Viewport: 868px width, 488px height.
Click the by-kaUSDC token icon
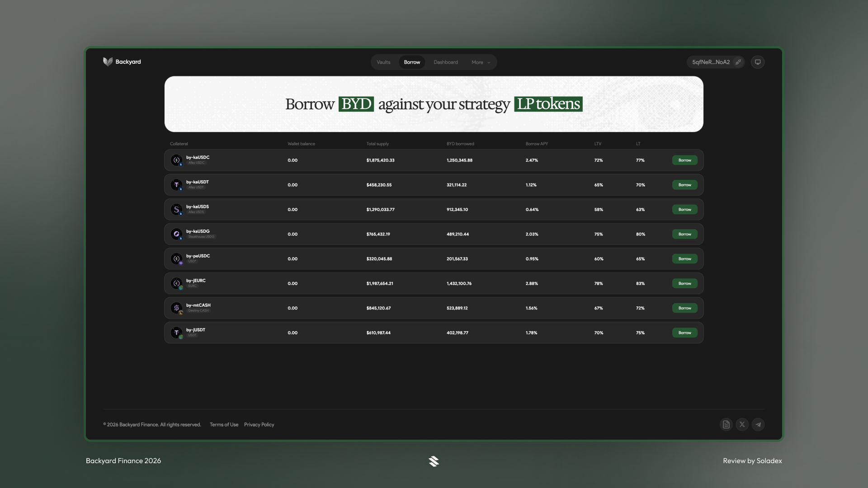pyautogui.click(x=177, y=160)
